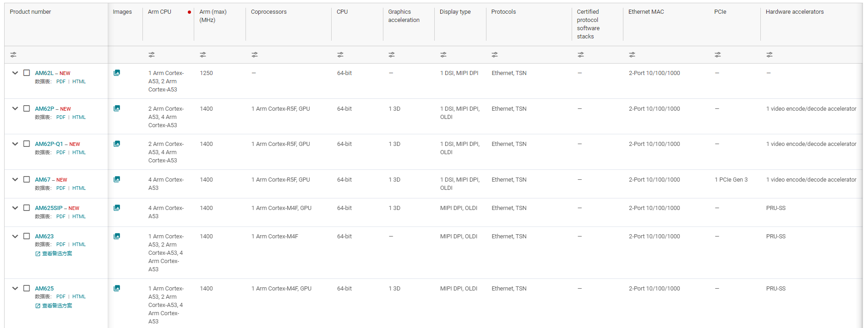Image resolution: width=868 pixels, height=328 pixels.
Task: Tick the AM67 row checkbox
Action: [27, 179]
